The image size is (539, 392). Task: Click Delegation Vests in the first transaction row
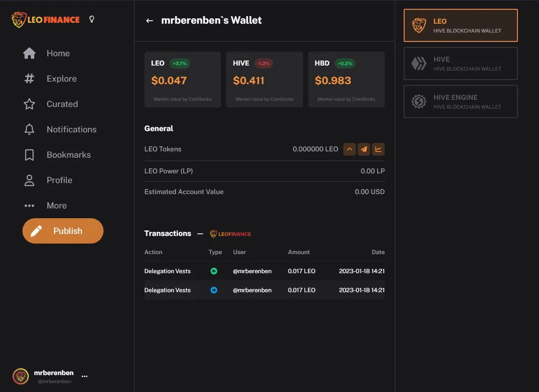point(167,271)
